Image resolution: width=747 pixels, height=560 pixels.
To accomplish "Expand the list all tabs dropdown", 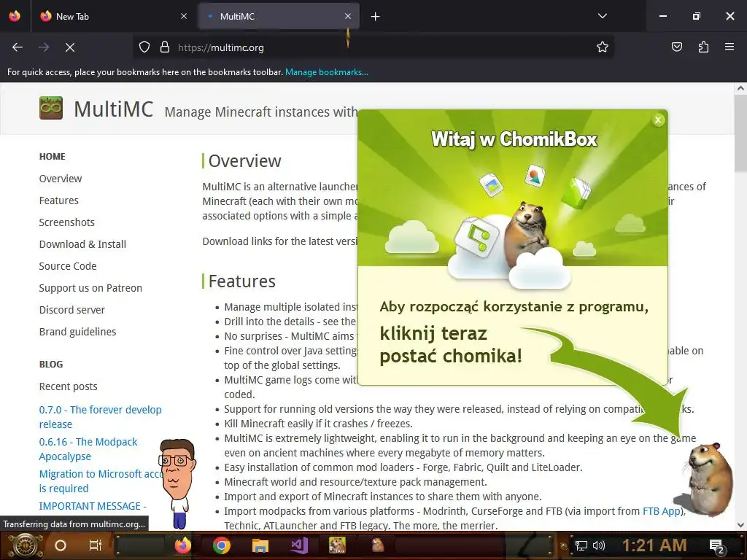I will pyautogui.click(x=602, y=16).
